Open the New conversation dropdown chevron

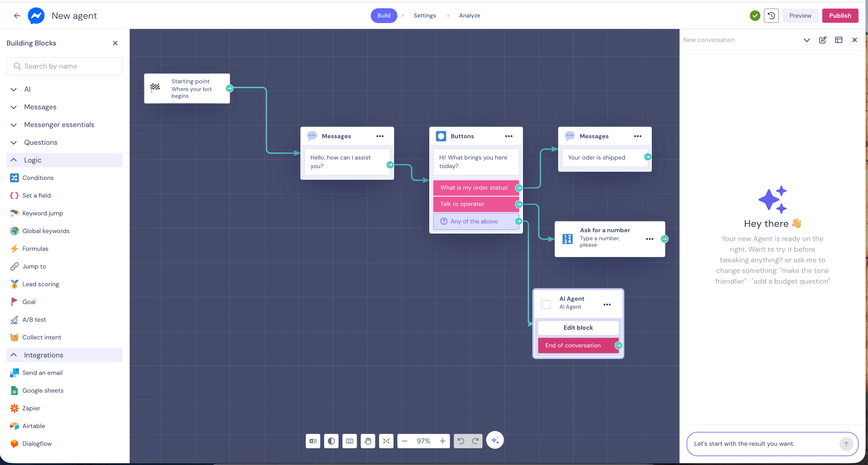(x=806, y=40)
